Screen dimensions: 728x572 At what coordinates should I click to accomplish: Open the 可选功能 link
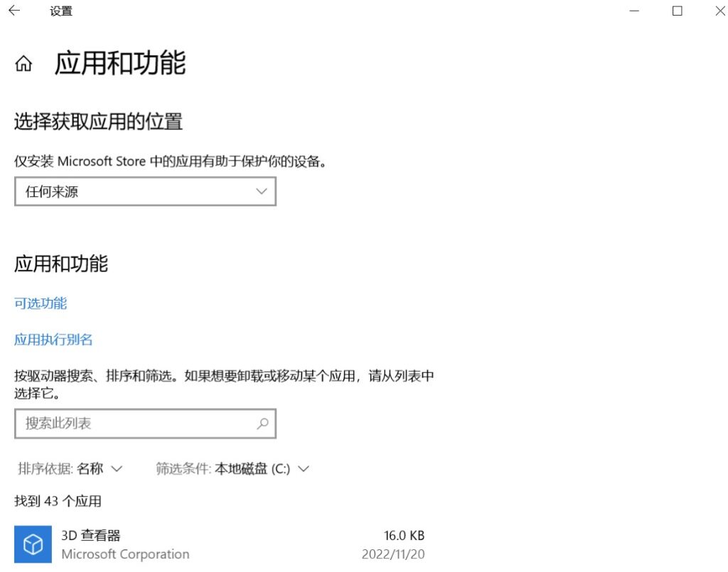pos(39,303)
